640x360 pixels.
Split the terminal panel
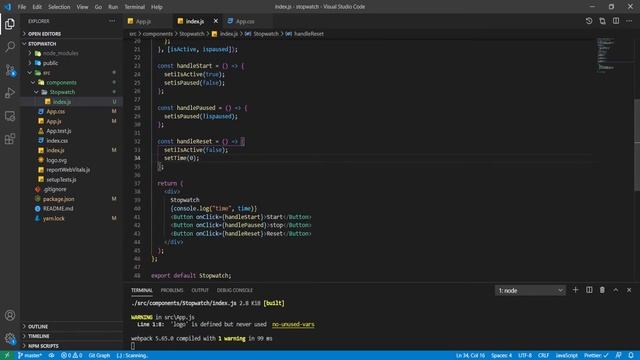pos(589,290)
